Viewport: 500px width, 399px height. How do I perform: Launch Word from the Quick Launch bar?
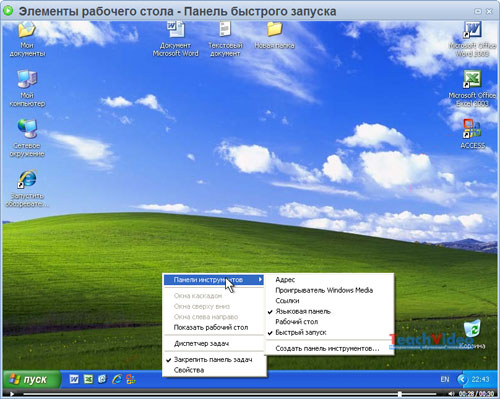(x=74, y=379)
